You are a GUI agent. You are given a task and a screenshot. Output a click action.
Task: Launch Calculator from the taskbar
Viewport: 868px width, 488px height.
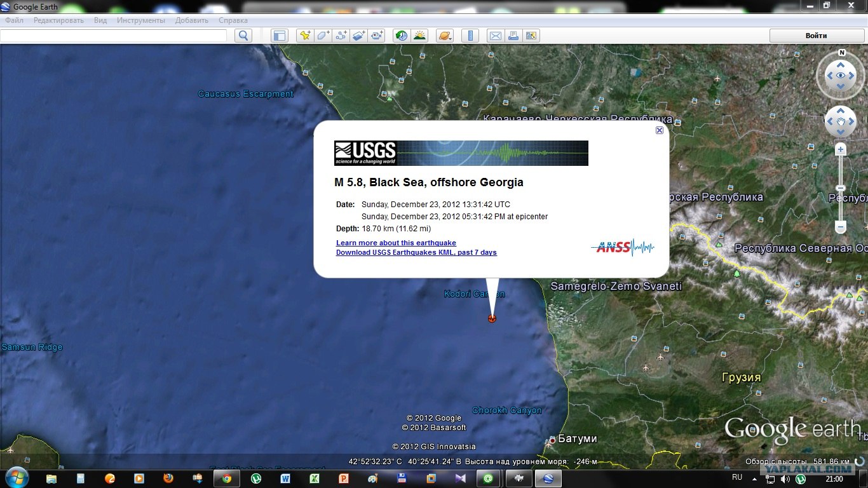[x=81, y=478]
